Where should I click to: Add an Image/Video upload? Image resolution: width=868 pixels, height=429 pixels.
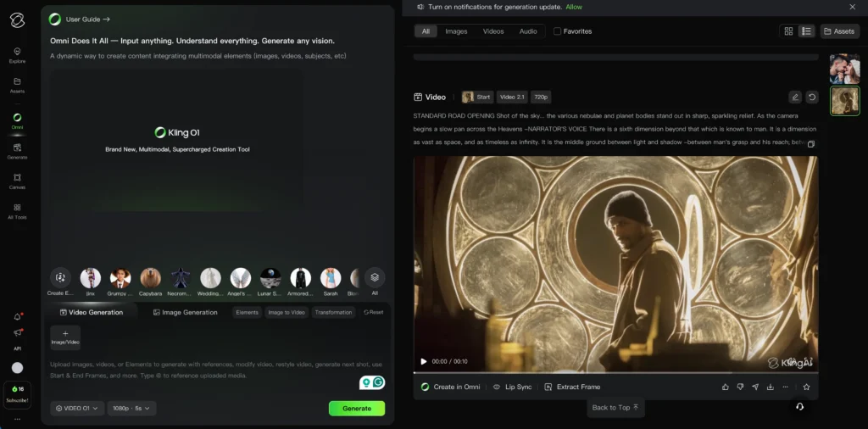click(x=65, y=337)
